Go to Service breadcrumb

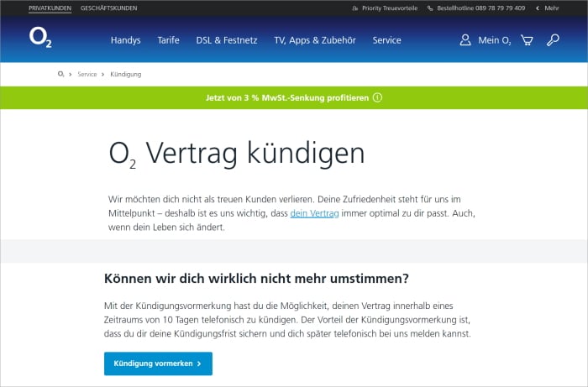87,74
